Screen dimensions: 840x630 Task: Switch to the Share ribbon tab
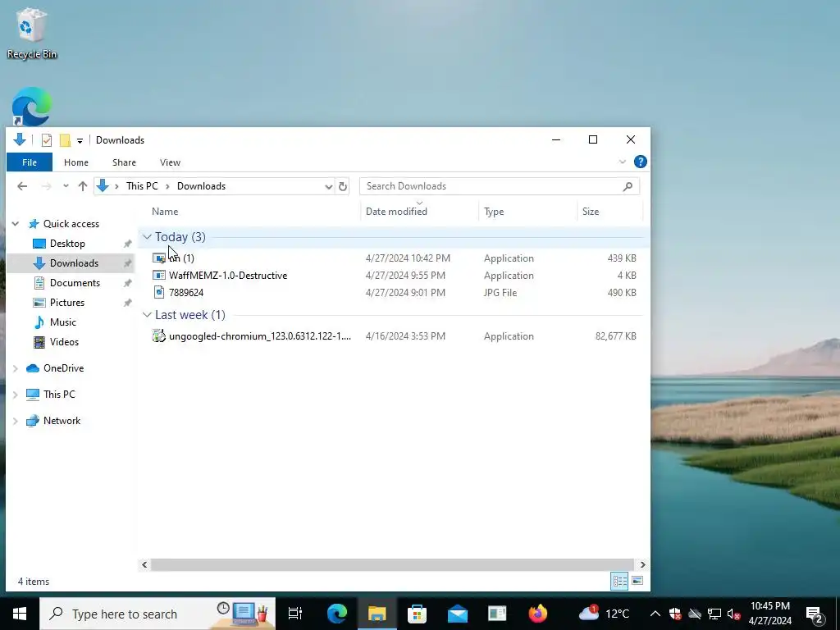pyautogui.click(x=124, y=162)
